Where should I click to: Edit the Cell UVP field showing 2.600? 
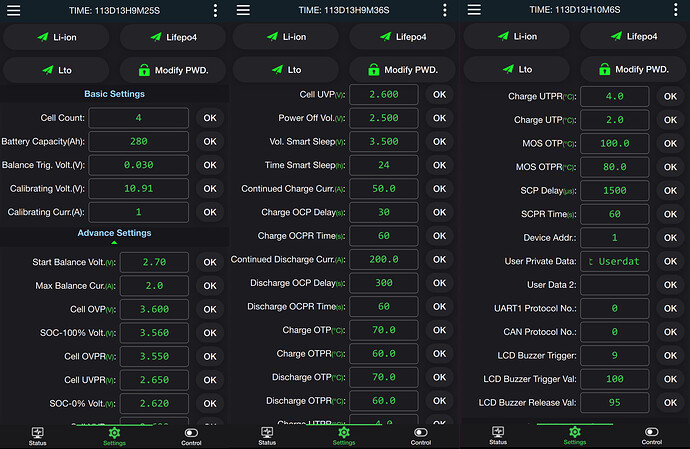coord(384,94)
